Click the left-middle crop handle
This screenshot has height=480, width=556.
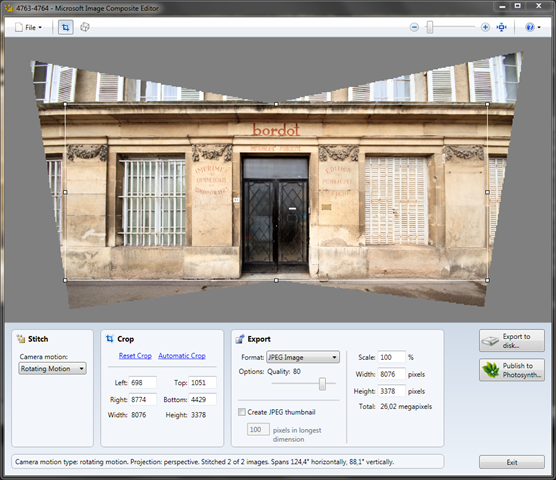click(x=65, y=192)
